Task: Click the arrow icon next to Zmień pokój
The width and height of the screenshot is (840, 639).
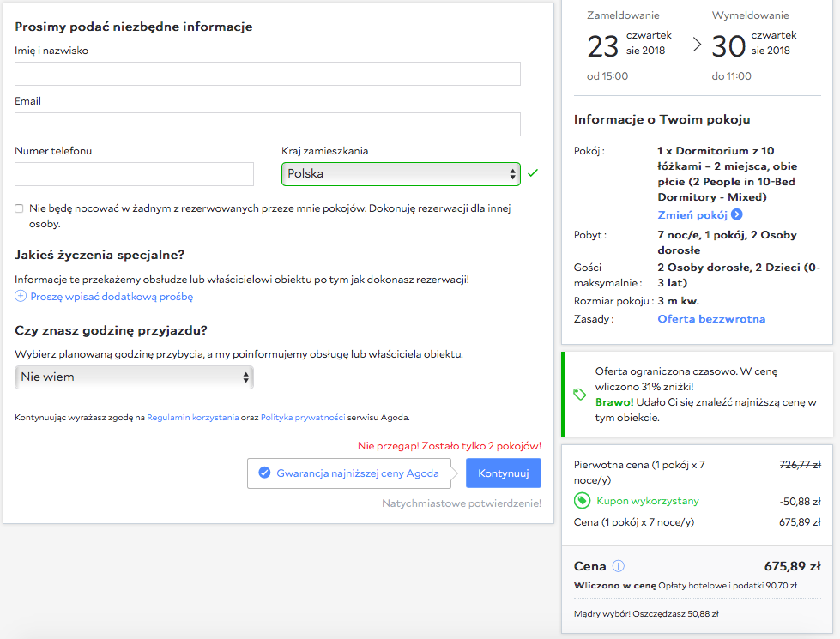Action: pyautogui.click(x=737, y=214)
